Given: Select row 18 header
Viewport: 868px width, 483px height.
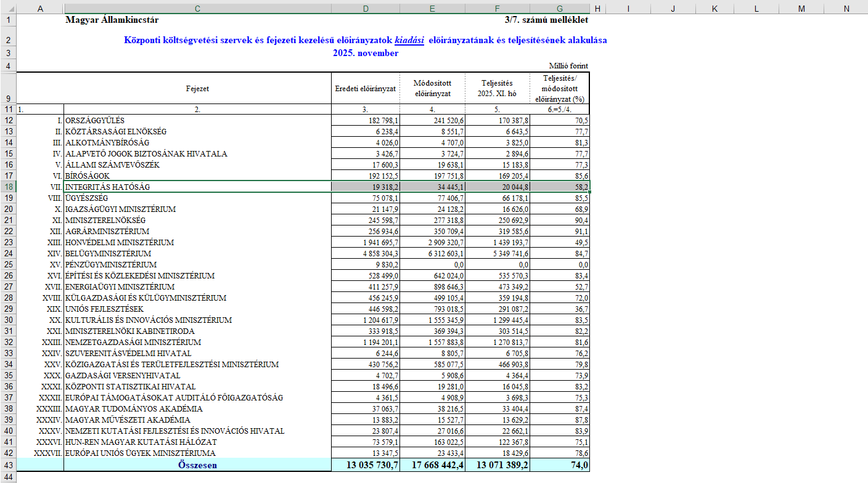Looking at the screenshot, I should pos(8,187).
